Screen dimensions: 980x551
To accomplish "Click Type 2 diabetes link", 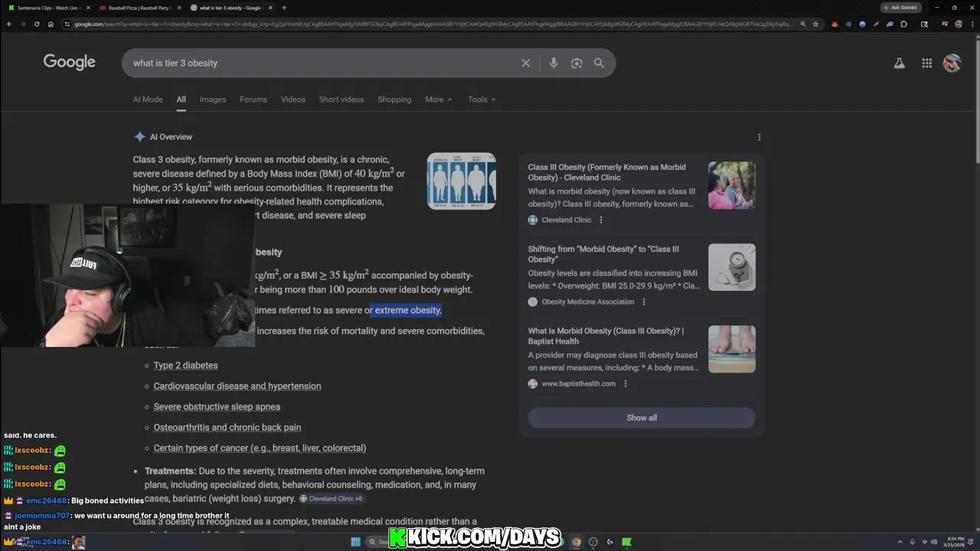I will 185,366.
